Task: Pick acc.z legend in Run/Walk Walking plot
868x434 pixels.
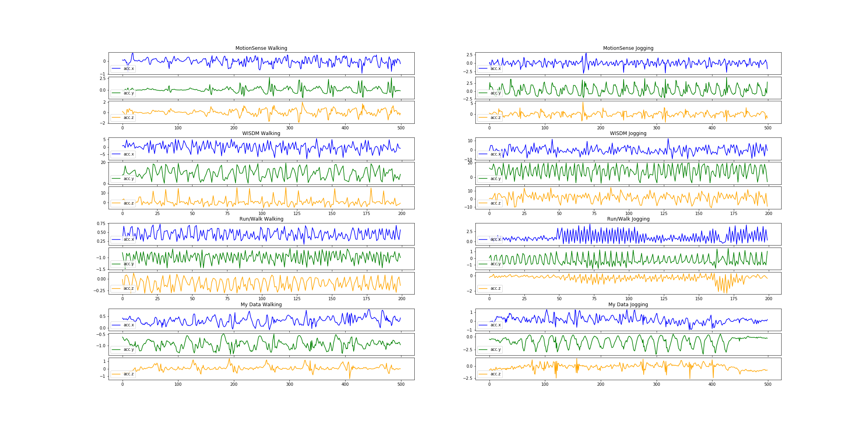Action: pos(123,289)
